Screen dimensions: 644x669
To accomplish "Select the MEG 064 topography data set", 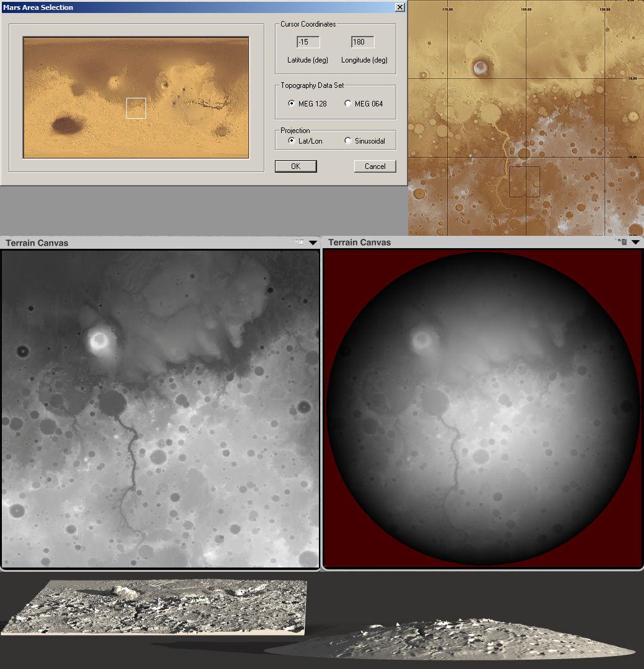I will coord(363,104).
